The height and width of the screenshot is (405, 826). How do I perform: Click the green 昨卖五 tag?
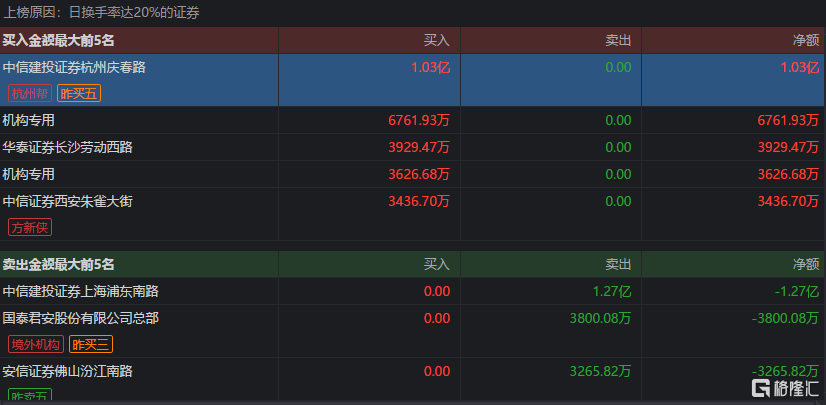(x=30, y=396)
